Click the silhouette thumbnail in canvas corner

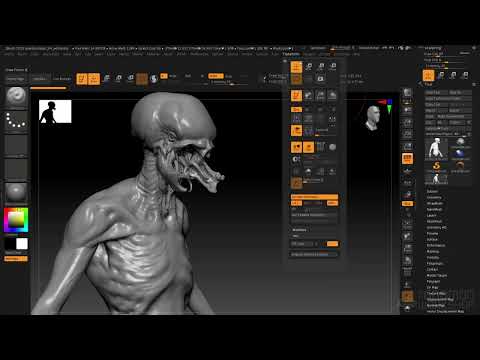(55, 111)
